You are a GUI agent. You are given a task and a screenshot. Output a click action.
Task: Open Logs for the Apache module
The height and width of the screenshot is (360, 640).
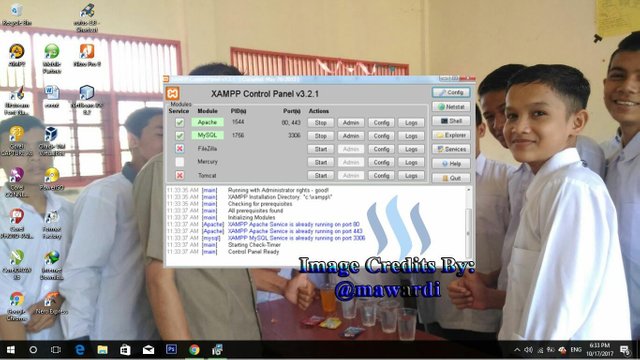click(x=411, y=122)
